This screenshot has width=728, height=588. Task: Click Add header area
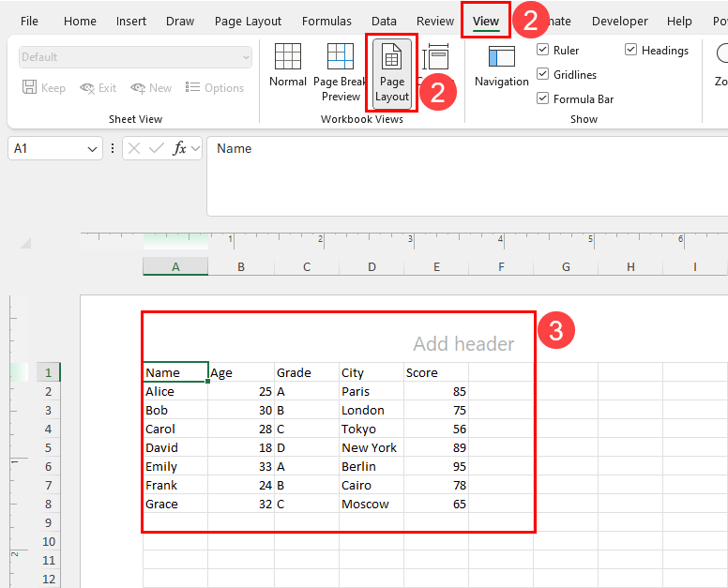click(x=463, y=344)
